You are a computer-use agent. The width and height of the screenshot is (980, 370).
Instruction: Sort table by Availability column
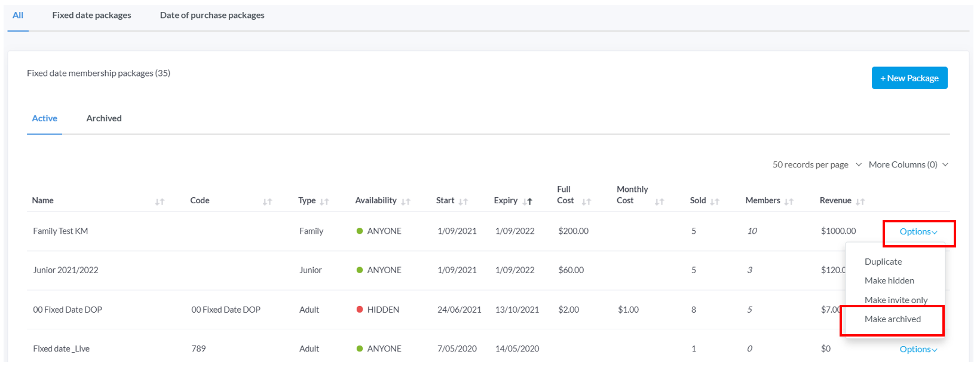click(x=406, y=202)
